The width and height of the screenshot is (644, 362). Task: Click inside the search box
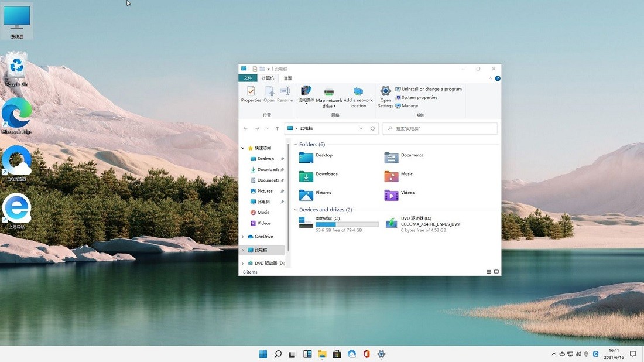click(439, 128)
